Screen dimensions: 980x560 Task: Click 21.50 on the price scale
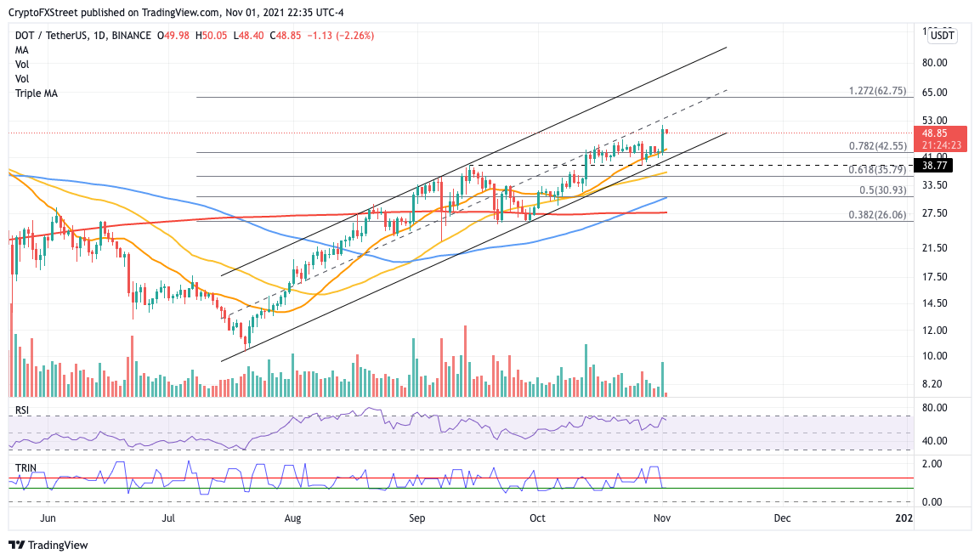pyautogui.click(x=934, y=248)
